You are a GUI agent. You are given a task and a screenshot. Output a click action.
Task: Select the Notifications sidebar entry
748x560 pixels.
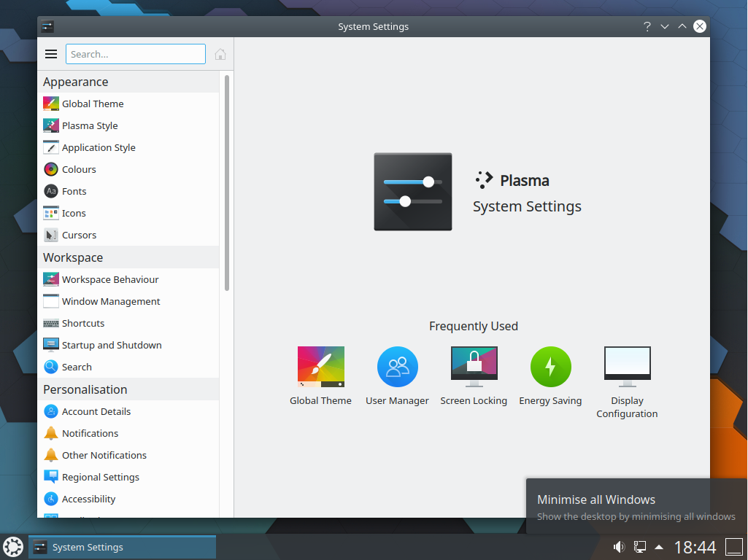[128, 434]
